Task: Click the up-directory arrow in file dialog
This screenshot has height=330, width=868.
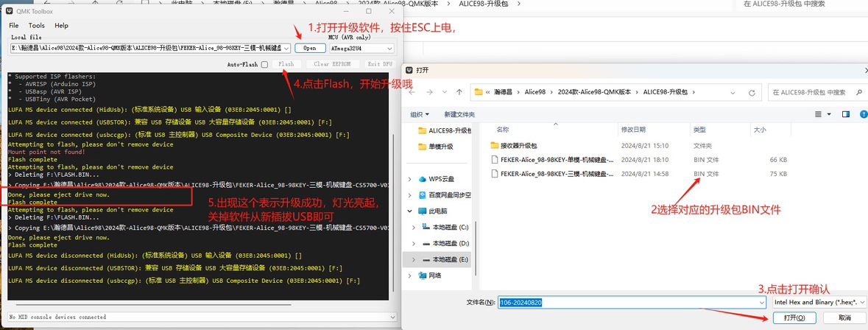Action: pos(459,92)
